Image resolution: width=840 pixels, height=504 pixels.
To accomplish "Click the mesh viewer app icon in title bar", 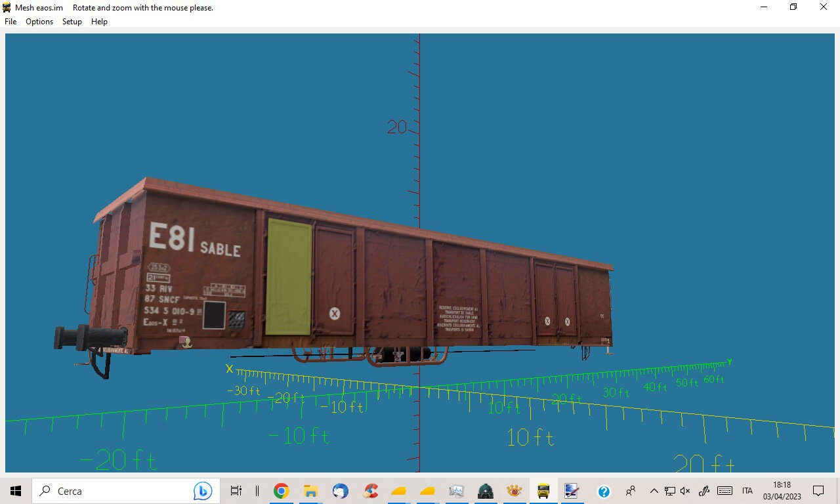I will click(7, 7).
